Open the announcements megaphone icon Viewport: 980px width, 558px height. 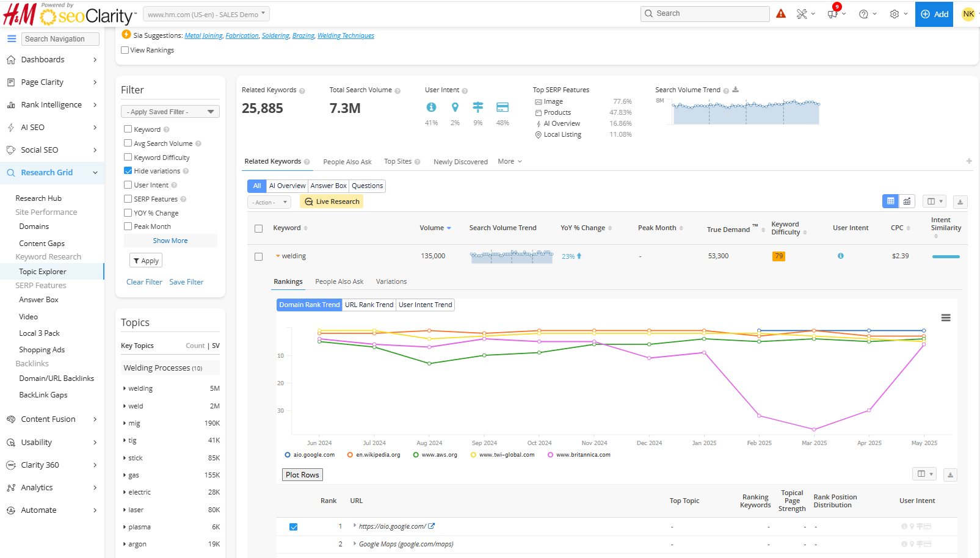(832, 14)
